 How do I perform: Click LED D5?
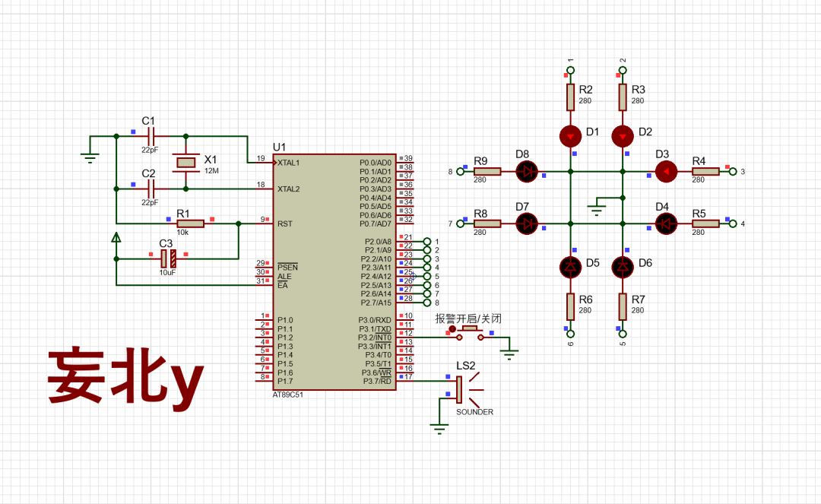pos(570,268)
